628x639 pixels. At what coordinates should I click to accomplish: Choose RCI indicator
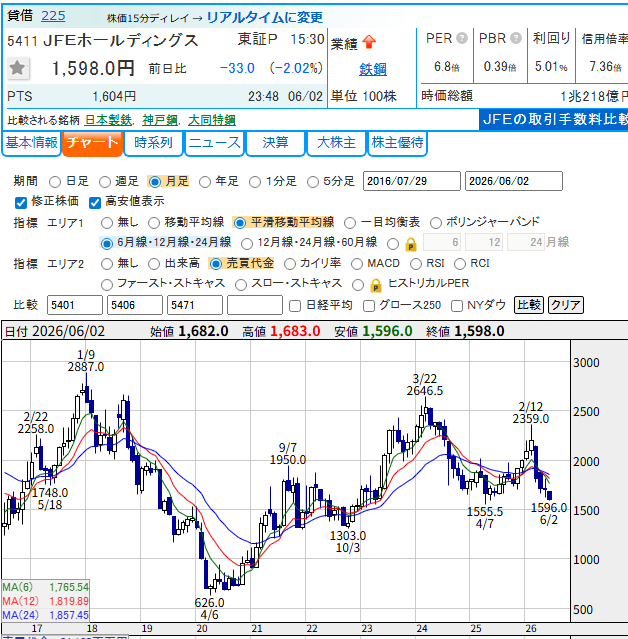point(460,264)
